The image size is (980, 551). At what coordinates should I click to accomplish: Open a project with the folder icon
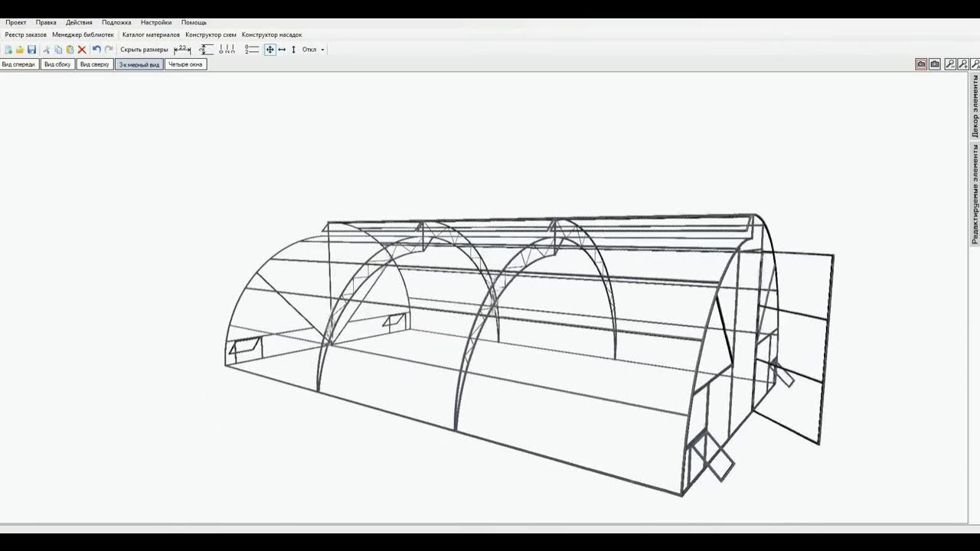[x=20, y=49]
